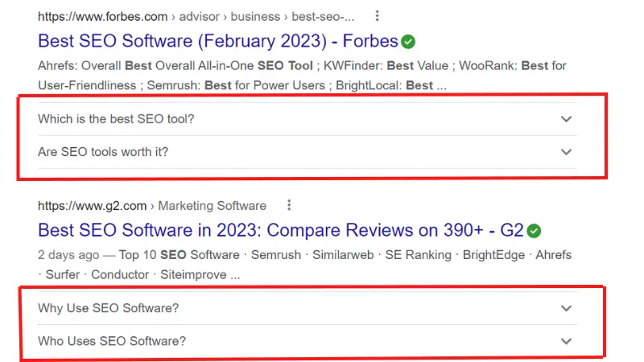
Task: Click 'Marketing Software' breadcrumb of G2 result
Action: click(212, 206)
